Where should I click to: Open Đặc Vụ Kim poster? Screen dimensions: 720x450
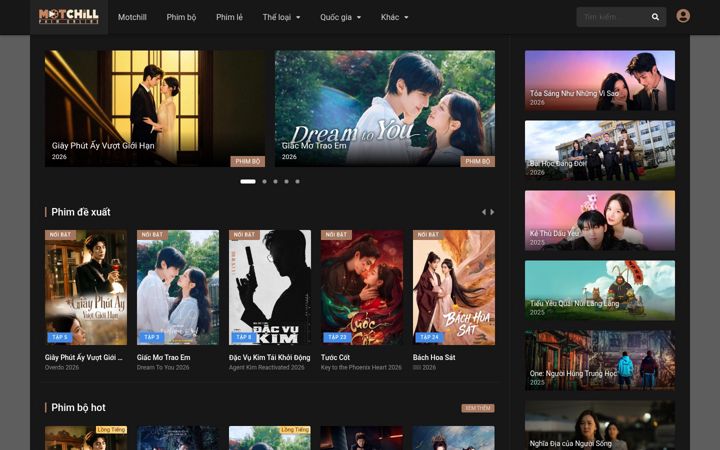[x=270, y=287]
